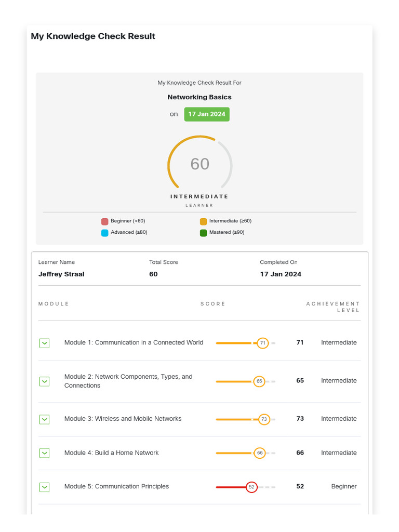Expand Module 1 Communication in a Connected World
This screenshot has width=399, height=532.
click(x=45, y=343)
